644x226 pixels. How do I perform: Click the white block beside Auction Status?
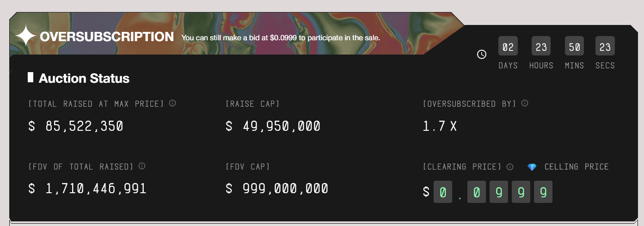(31, 78)
